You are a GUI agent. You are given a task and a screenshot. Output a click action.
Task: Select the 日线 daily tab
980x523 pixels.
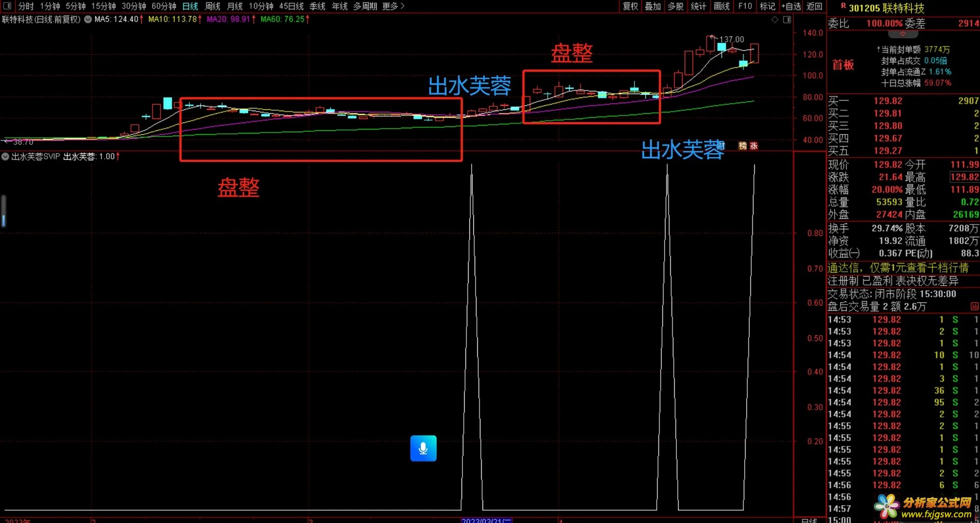[190, 6]
